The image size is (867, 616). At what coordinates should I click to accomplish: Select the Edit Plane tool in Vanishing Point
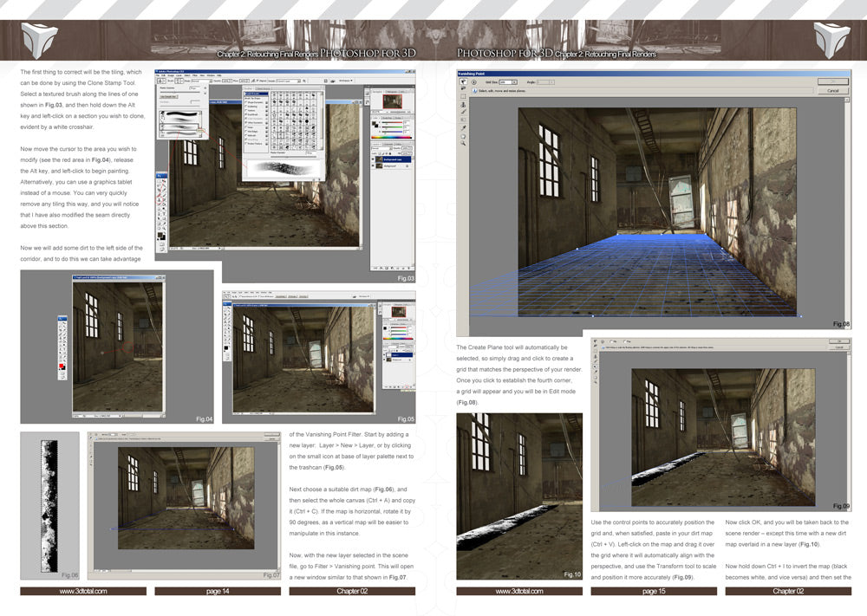pos(463,82)
